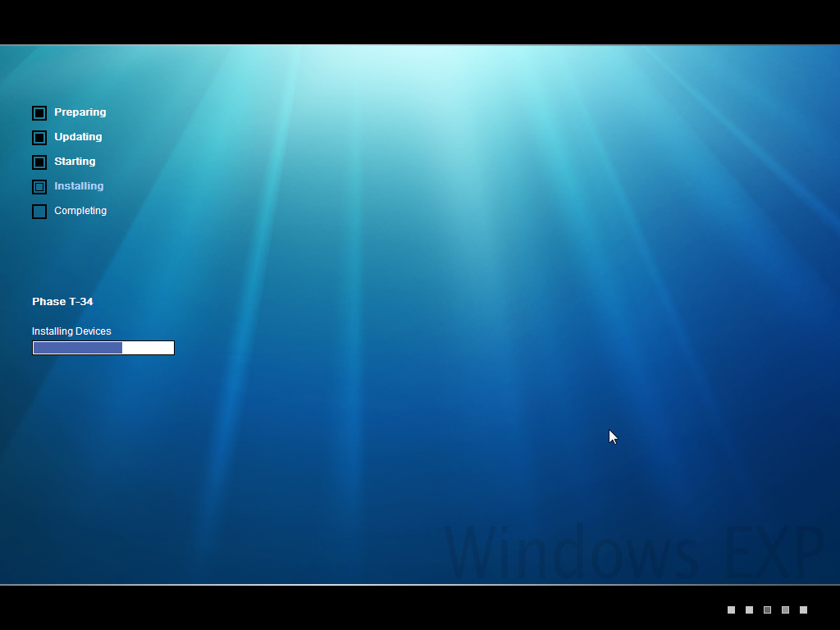Click the Updating step checkbox
The image size is (840, 630).
coord(39,138)
